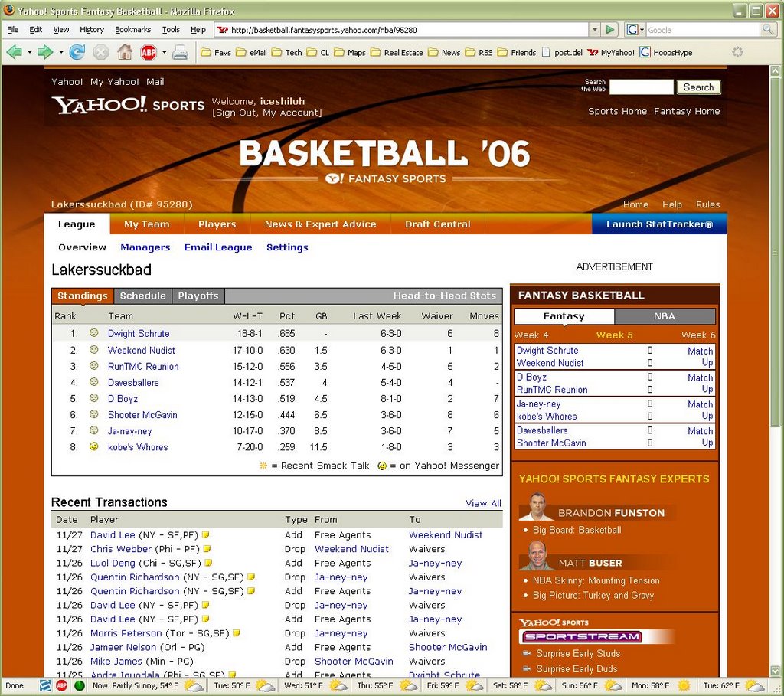Open Head-to-Head Stats link
Viewport: 784px width, 696px height.
click(445, 296)
